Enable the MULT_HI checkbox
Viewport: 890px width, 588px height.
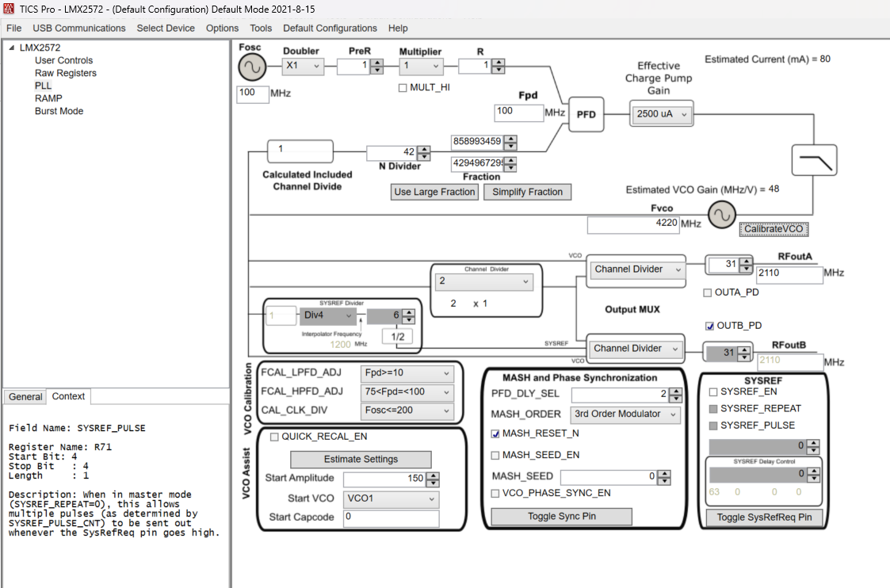403,88
